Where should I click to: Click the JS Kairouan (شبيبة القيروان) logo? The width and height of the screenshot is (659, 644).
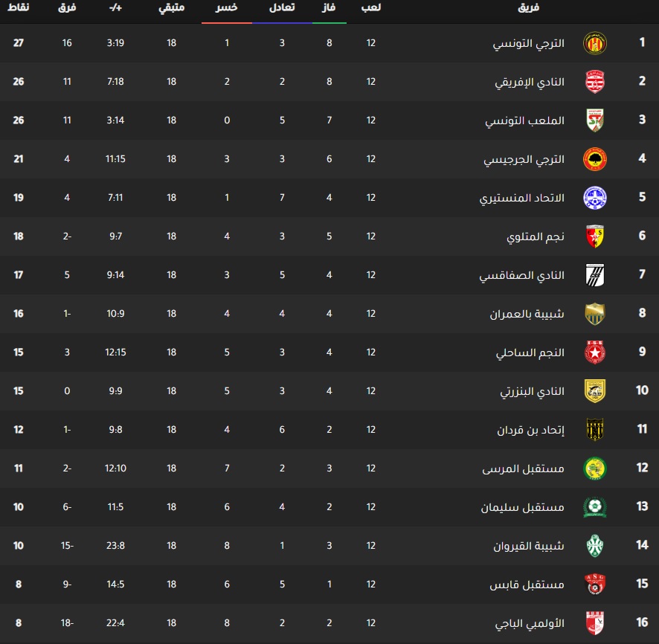pyautogui.click(x=594, y=546)
